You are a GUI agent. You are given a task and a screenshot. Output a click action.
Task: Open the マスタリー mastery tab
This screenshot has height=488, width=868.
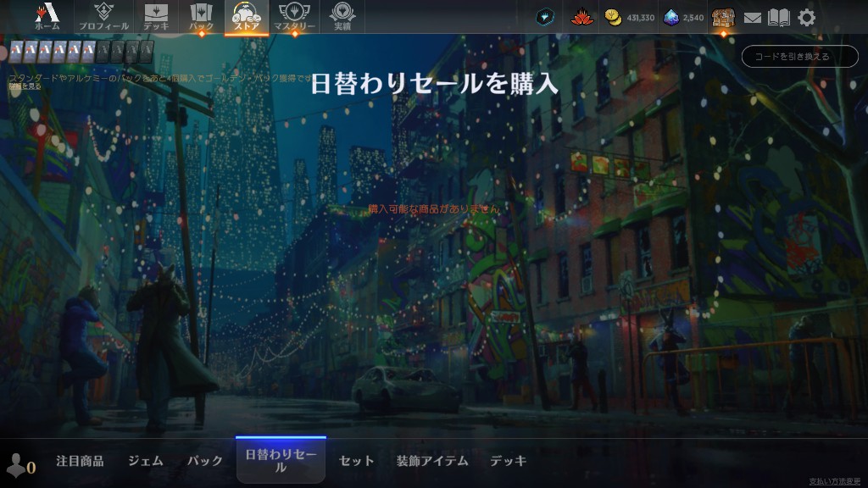294,16
